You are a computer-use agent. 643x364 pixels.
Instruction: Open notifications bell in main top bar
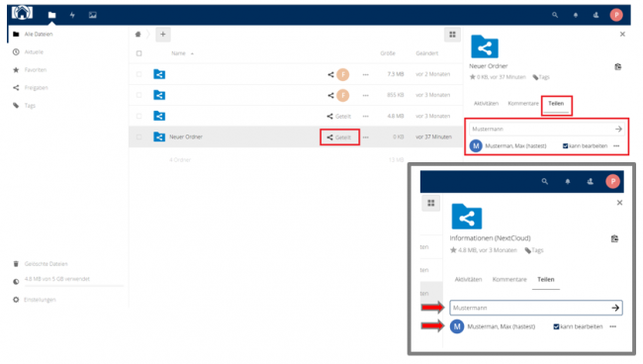coord(576,15)
